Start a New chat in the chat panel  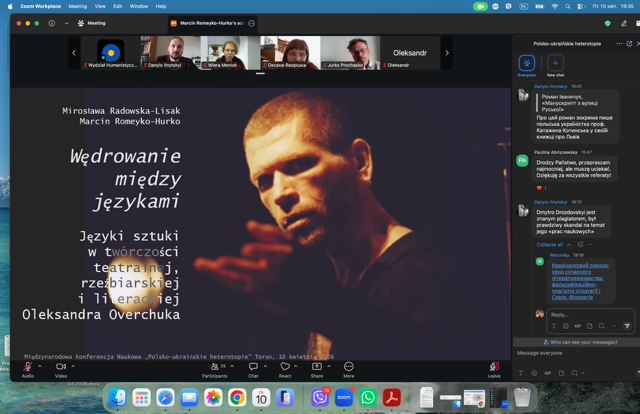(556, 65)
